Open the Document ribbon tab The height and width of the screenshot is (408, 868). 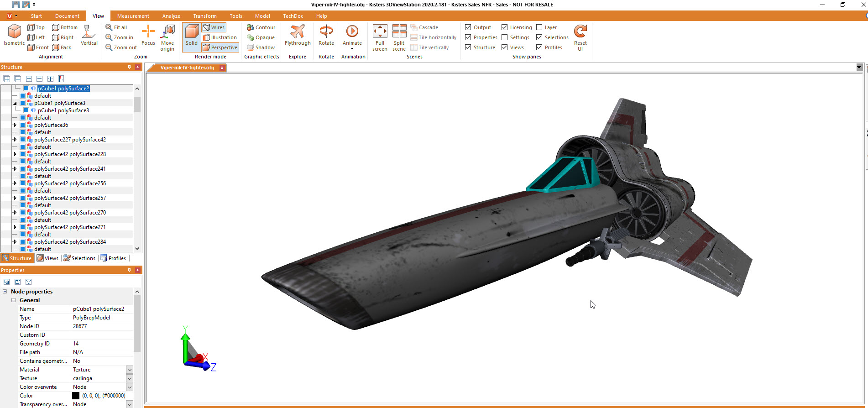click(67, 16)
